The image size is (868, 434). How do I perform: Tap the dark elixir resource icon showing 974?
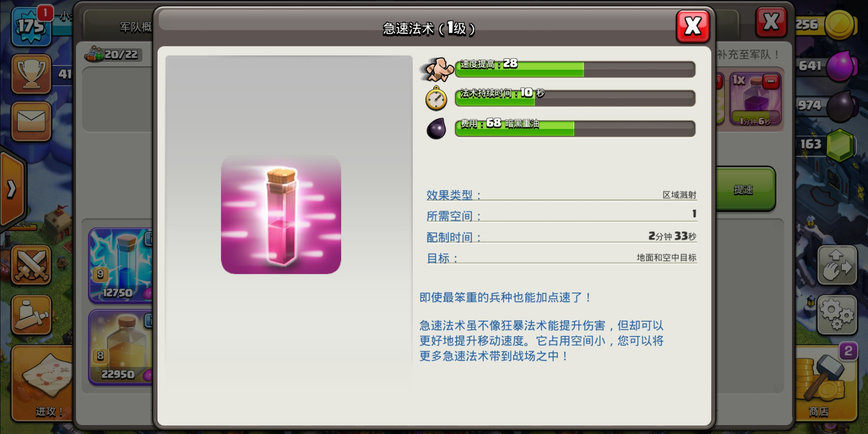pyautogui.click(x=841, y=106)
